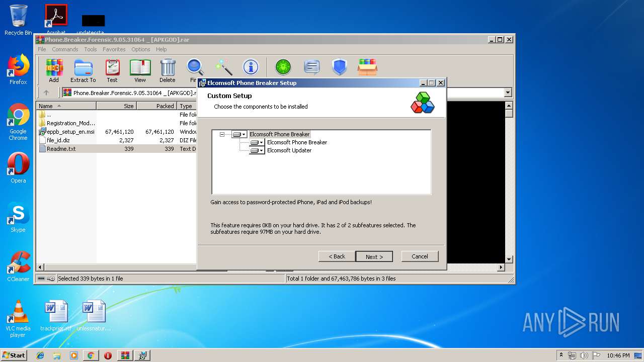Screen dimensions: 644x362
Task: Click the View file toolbar icon
Action: 140,70
